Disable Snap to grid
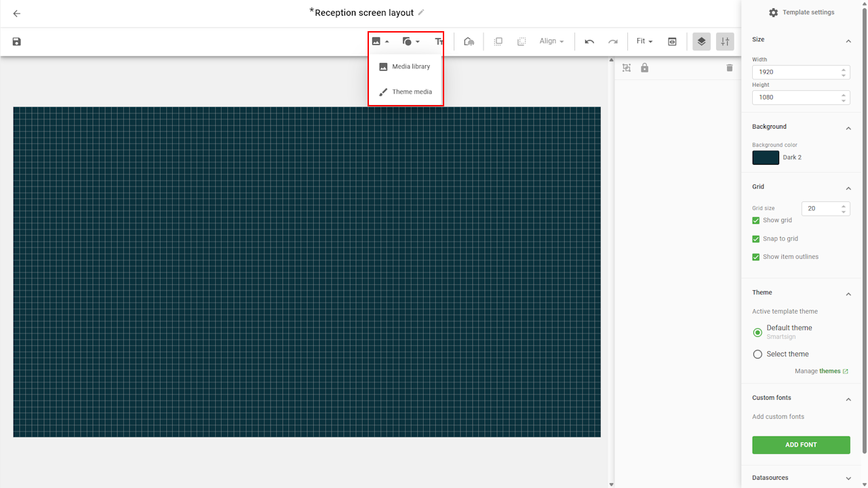The height and width of the screenshot is (488, 868). coord(756,239)
